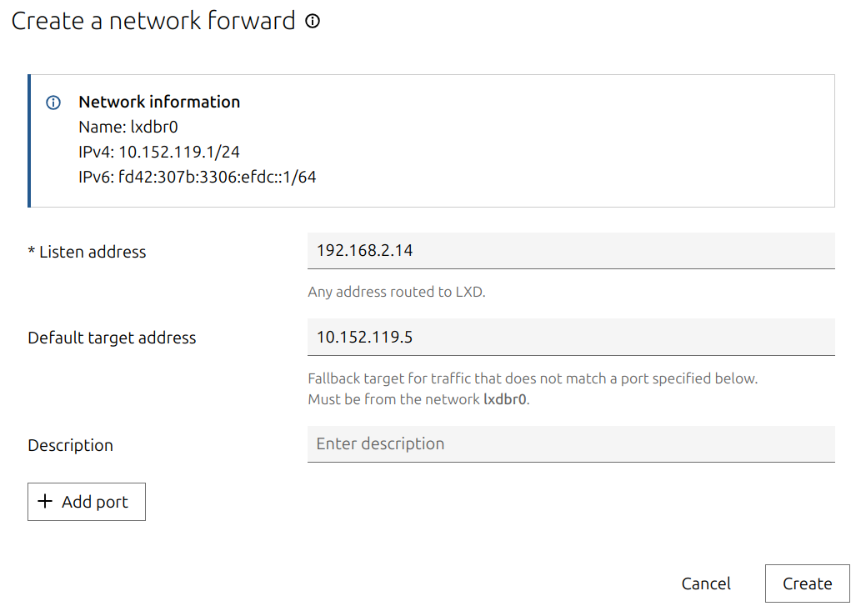Screen dimensions: 861x616
Task: Click the Add port button label
Action: click(95, 502)
